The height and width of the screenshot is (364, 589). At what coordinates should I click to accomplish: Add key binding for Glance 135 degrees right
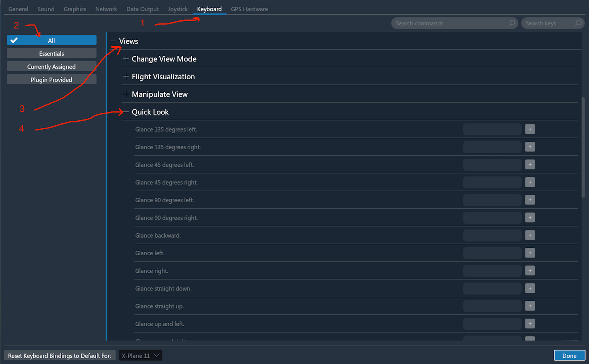(x=530, y=147)
